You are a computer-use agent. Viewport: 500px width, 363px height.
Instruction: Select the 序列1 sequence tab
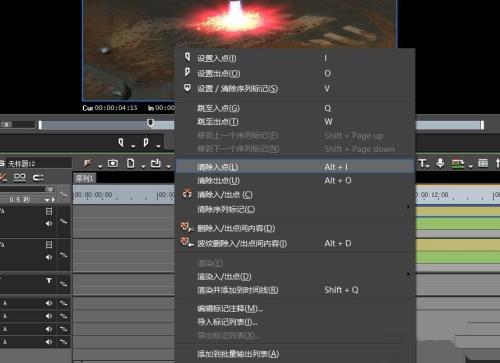tap(84, 178)
